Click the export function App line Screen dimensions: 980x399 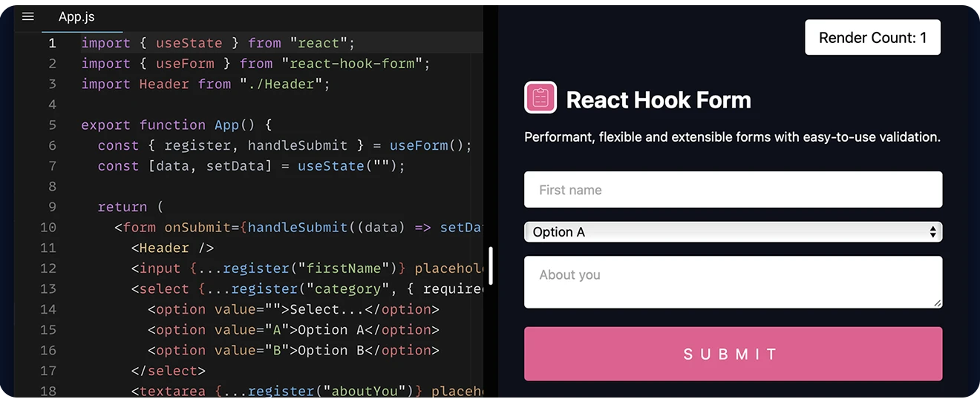click(177, 125)
